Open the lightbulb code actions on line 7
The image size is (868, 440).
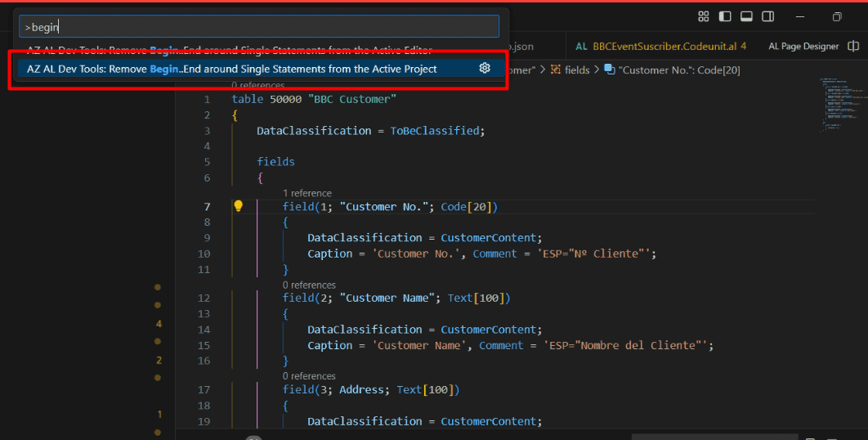coord(238,206)
